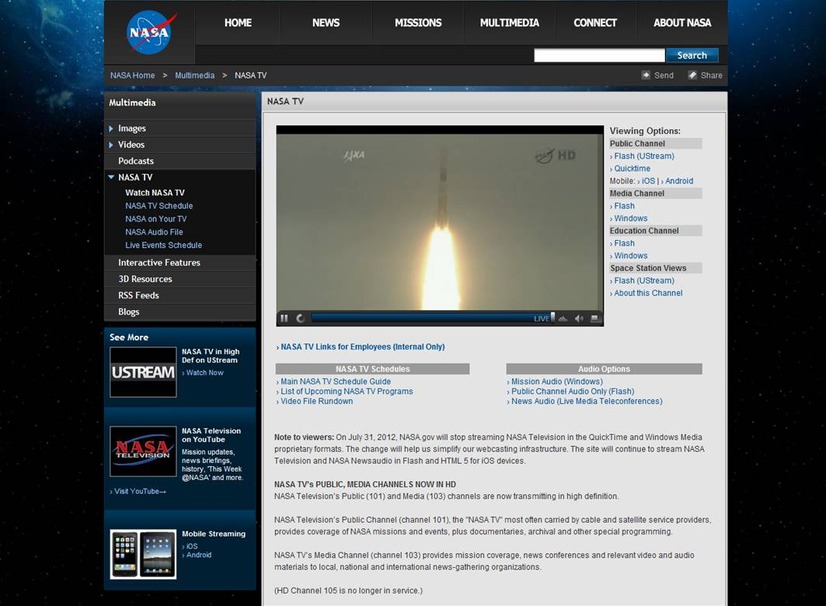826x606 pixels.
Task: Select Watch NASA TV in sidebar
Action: 155,193
